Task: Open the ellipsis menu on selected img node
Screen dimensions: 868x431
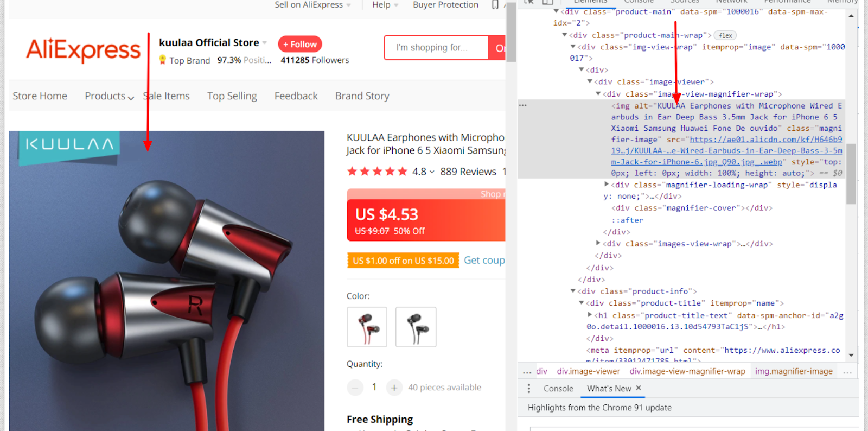Action: point(523,105)
